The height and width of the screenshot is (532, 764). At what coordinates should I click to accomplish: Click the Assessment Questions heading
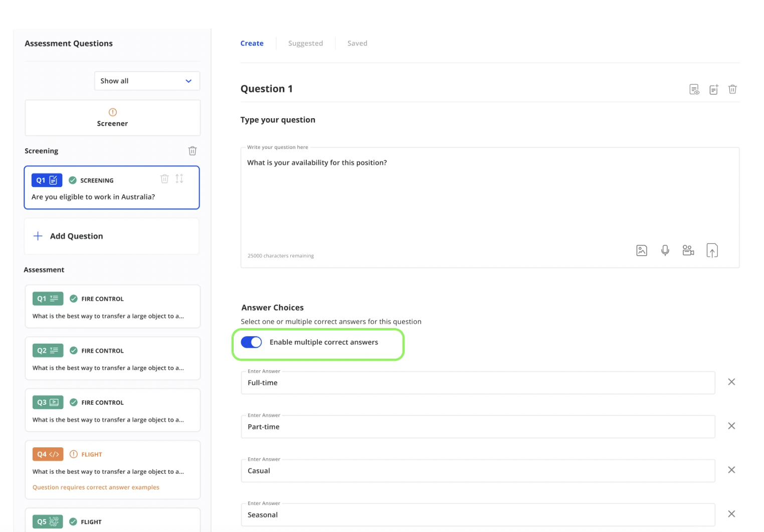coord(69,44)
